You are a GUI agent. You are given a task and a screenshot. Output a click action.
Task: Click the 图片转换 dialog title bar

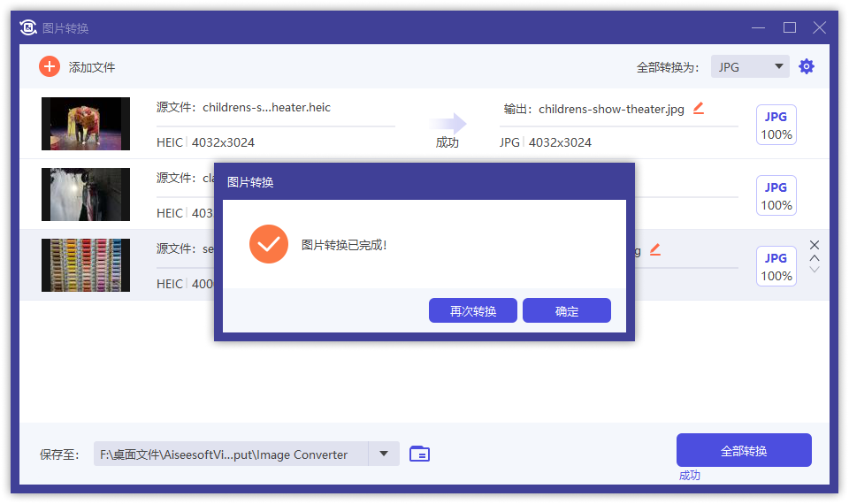424,182
